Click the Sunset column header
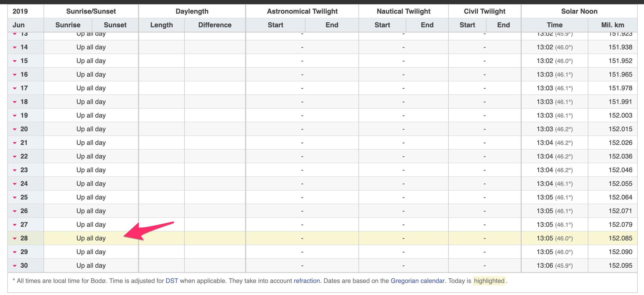The height and width of the screenshot is (295, 644). click(x=115, y=25)
